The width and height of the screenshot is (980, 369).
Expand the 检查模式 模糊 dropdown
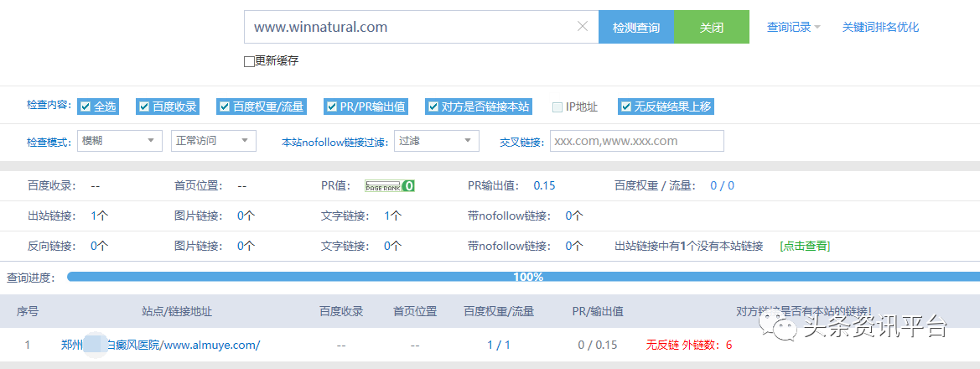coord(119,141)
